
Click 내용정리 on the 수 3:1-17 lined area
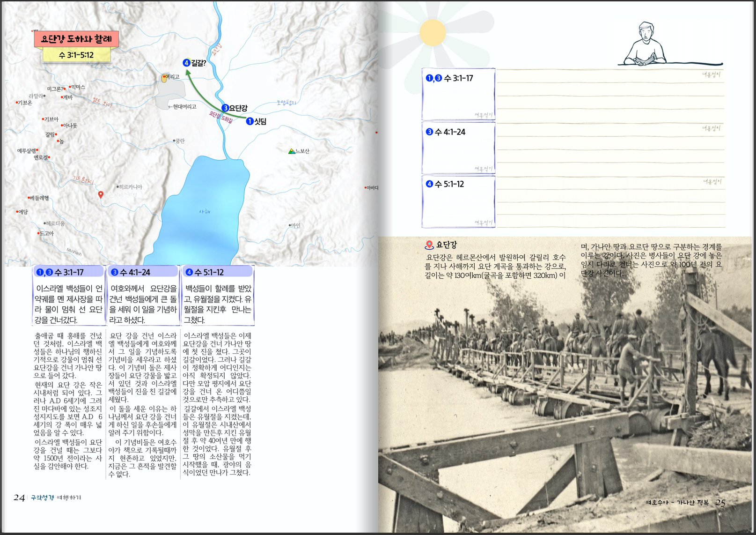coord(712,74)
